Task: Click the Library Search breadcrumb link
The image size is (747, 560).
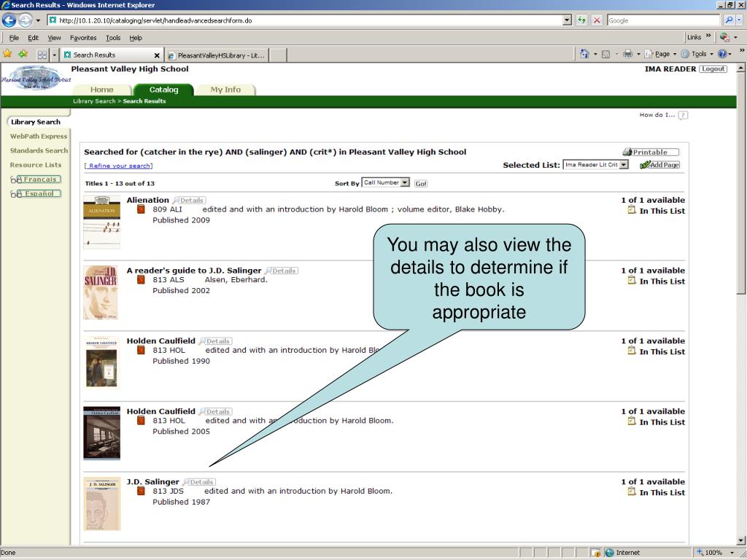Action: [x=94, y=101]
